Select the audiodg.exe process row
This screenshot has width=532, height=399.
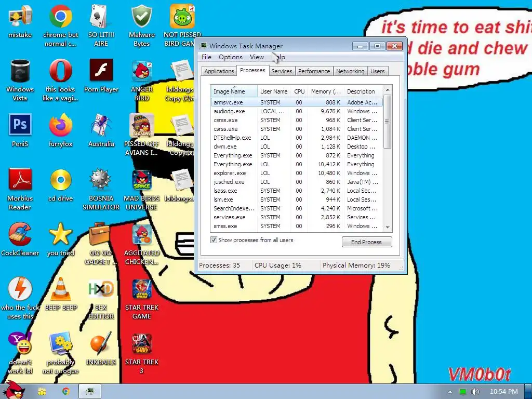[297, 111]
